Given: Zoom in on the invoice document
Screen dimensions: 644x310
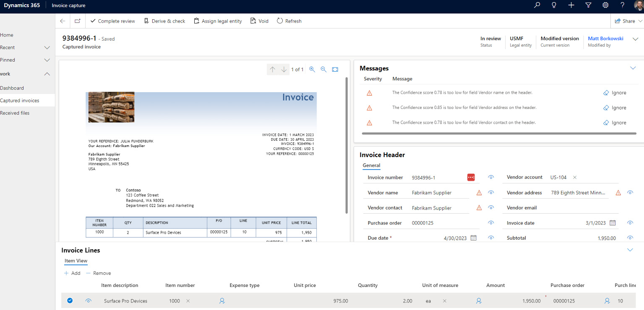Looking at the screenshot, I should click(312, 70).
